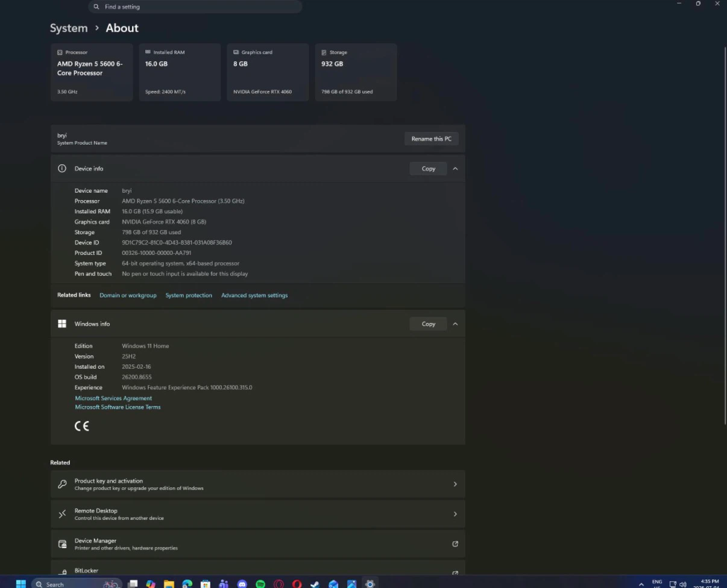Open Advanced system settings
Viewport: 727px width, 588px height.
point(254,295)
